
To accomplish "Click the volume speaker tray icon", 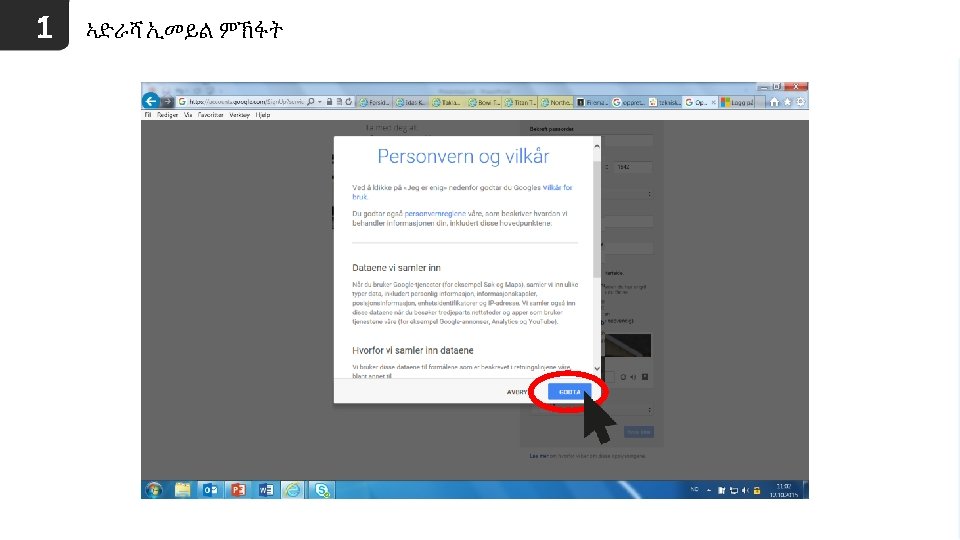I will click(745, 490).
